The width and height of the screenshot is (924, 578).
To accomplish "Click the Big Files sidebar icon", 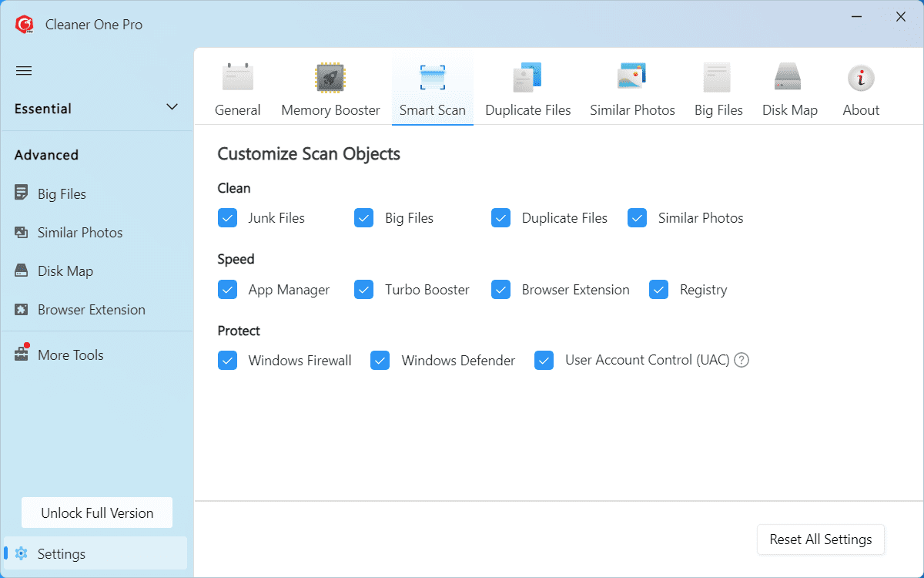I will [x=22, y=193].
